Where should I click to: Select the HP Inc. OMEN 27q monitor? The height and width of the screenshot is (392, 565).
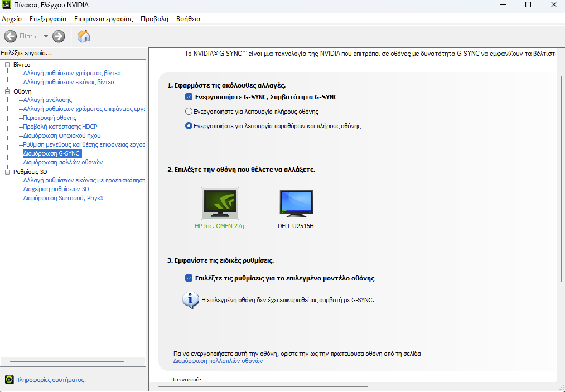(220, 203)
